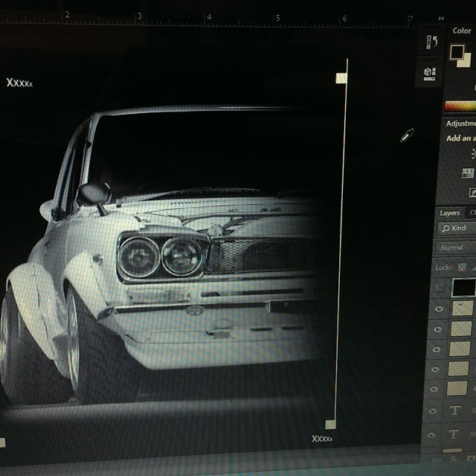Toggle eye of the third beige layer
This screenshot has width=476, height=476.
437,349
